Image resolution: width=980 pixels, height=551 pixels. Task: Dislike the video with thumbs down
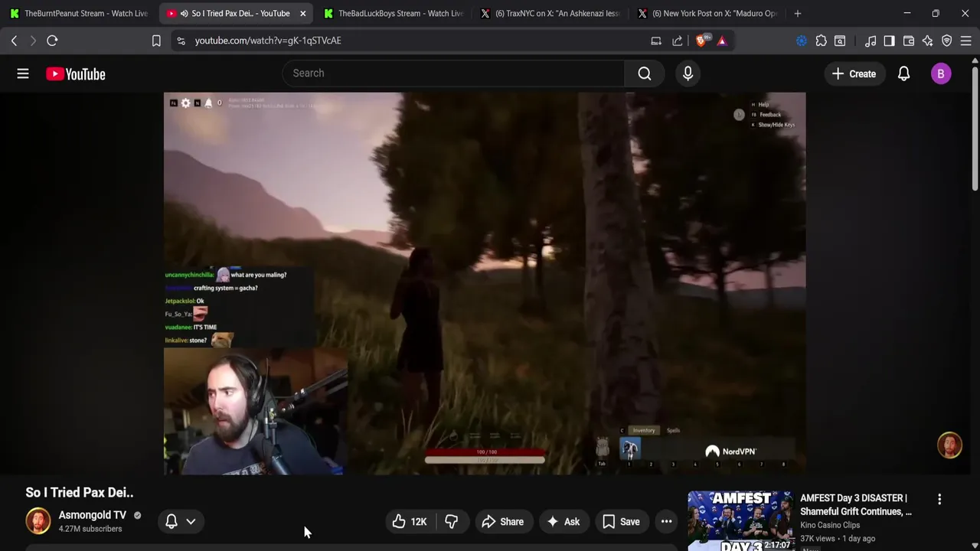[452, 522]
